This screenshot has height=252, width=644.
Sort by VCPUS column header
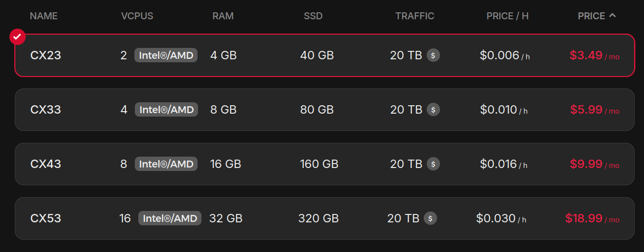click(137, 16)
